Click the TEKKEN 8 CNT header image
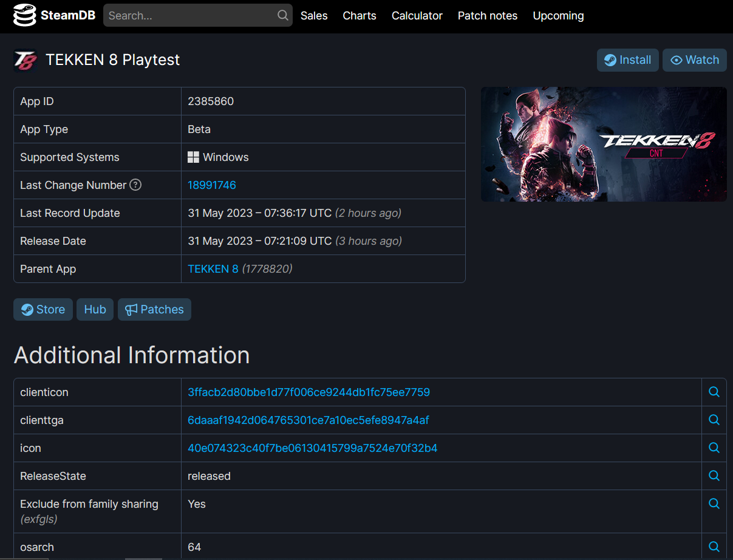This screenshot has height=560, width=733. [604, 144]
